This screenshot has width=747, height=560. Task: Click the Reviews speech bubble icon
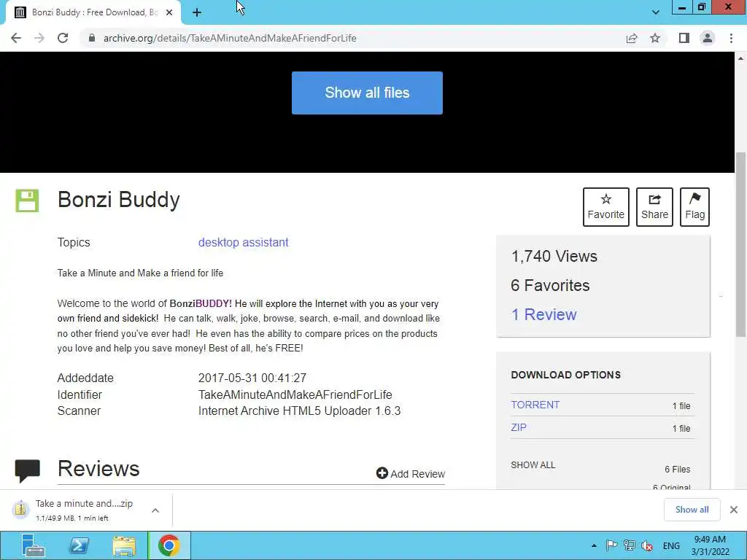[27, 470]
